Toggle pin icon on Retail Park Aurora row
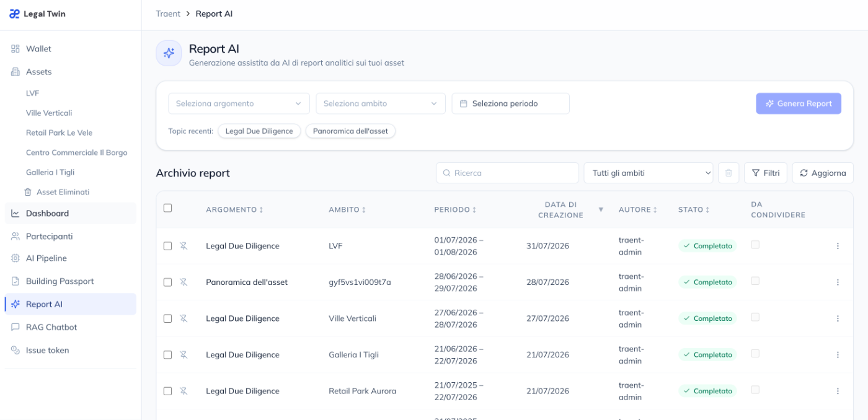 pos(184,391)
